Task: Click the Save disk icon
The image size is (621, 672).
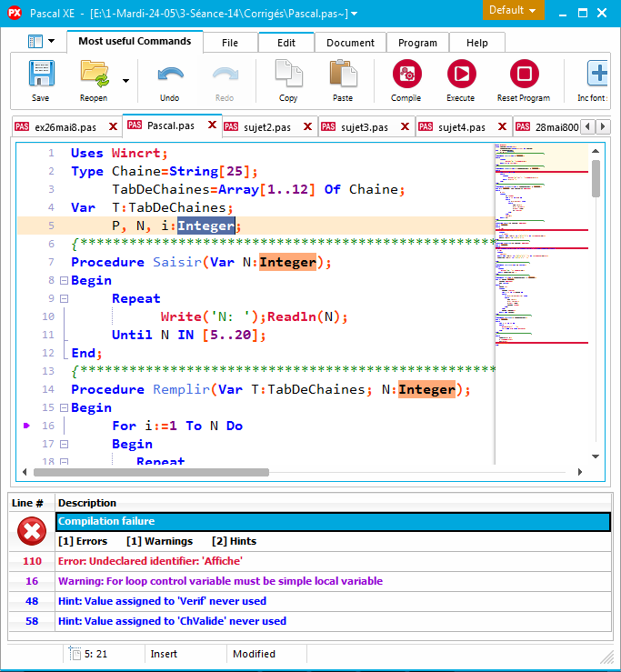Action: (41, 75)
